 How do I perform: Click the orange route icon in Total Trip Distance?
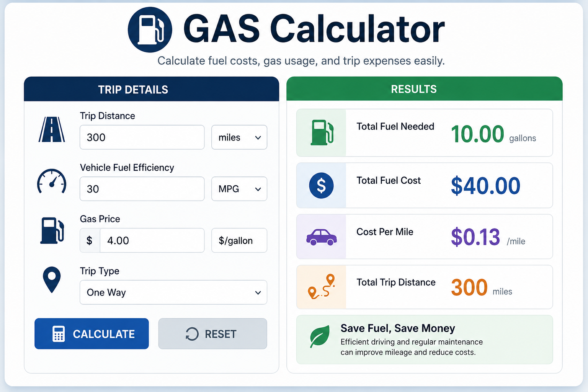322,286
